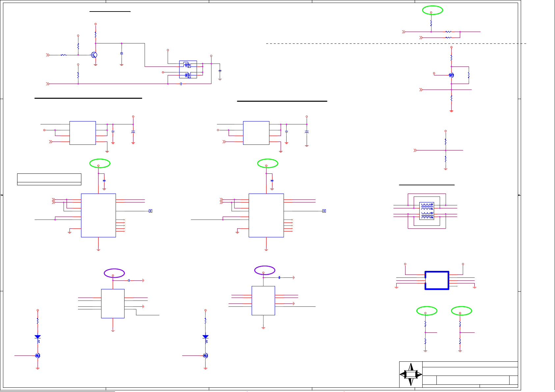Select the green ellipse above the dashed line
The height and width of the screenshot is (392, 555).
tap(432, 10)
